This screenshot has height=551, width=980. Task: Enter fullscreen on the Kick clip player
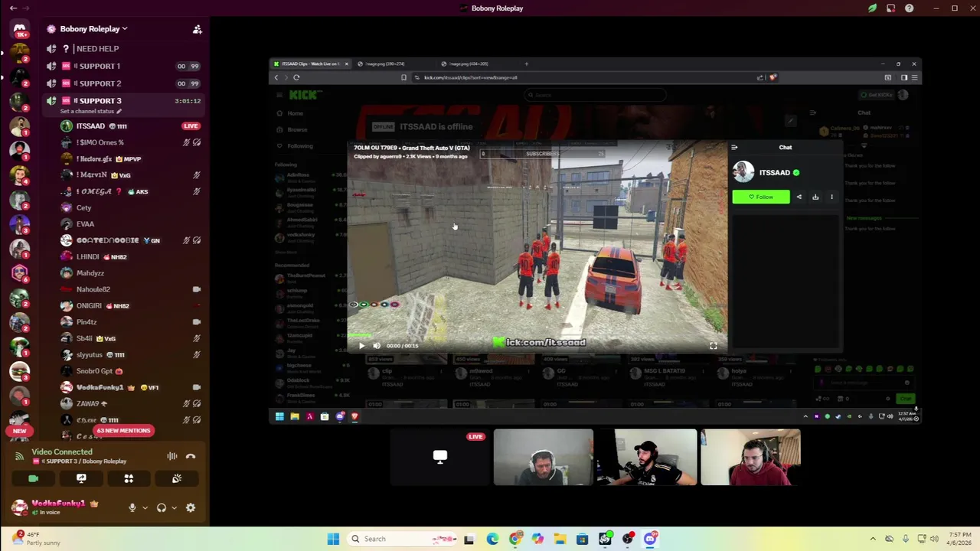(x=713, y=346)
